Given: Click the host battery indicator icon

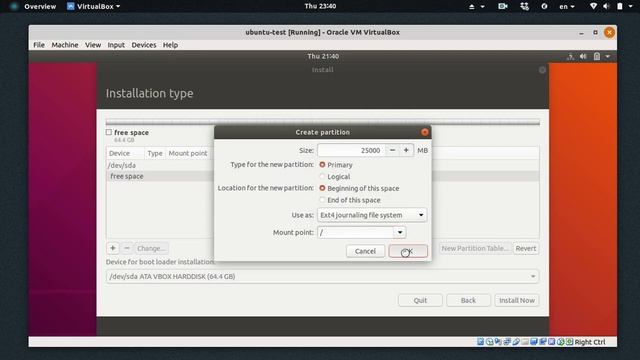Looking at the screenshot, I should (620, 6).
